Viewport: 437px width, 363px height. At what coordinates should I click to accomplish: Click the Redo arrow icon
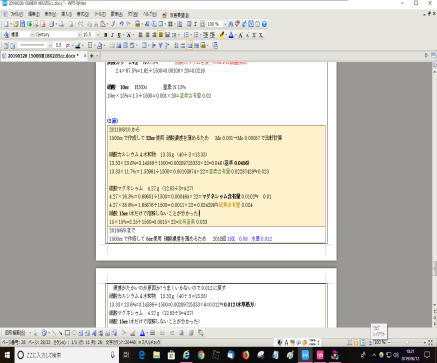click(x=128, y=24)
